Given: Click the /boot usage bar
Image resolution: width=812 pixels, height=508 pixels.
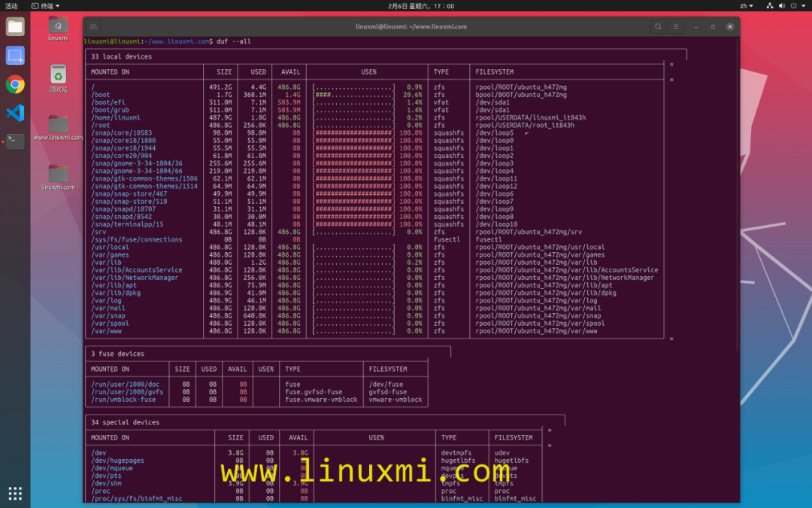Looking at the screenshot, I should pos(353,95).
